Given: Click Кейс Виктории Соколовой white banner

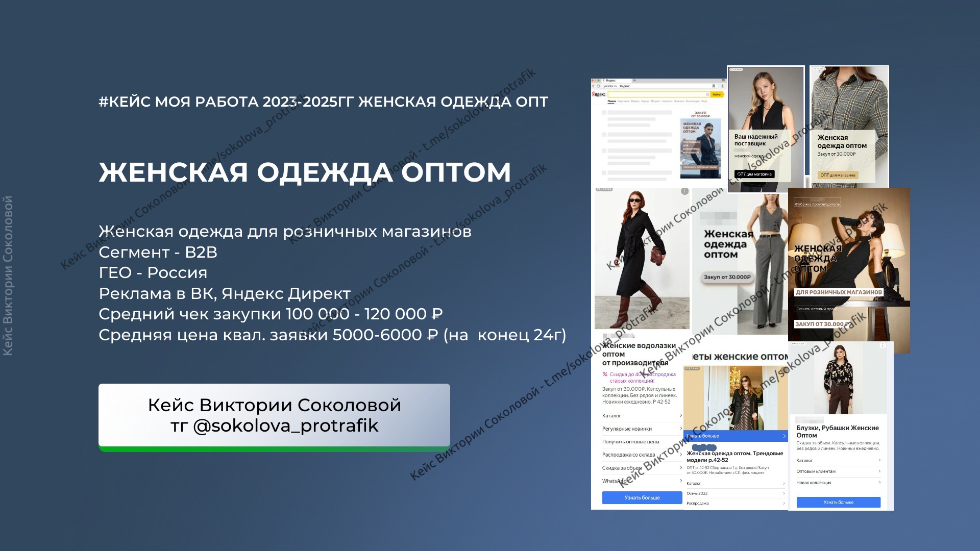Looking at the screenshot, I should (x=274, y=416).
